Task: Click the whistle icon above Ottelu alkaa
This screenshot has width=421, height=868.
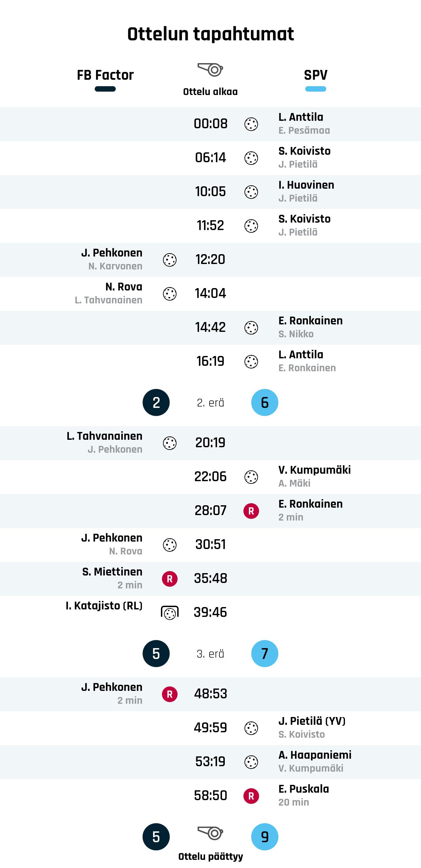Action: coord(210,70)
